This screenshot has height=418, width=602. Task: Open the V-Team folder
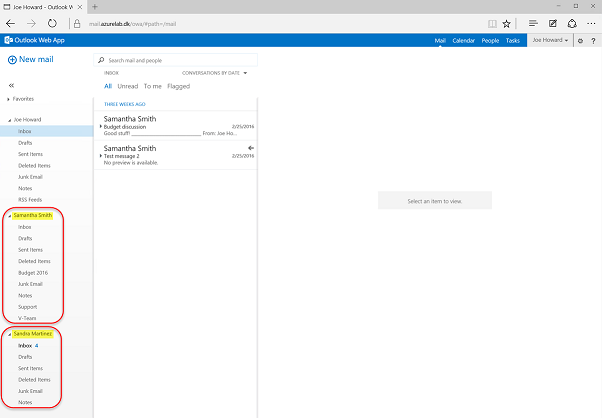click(x=27, y=318)
